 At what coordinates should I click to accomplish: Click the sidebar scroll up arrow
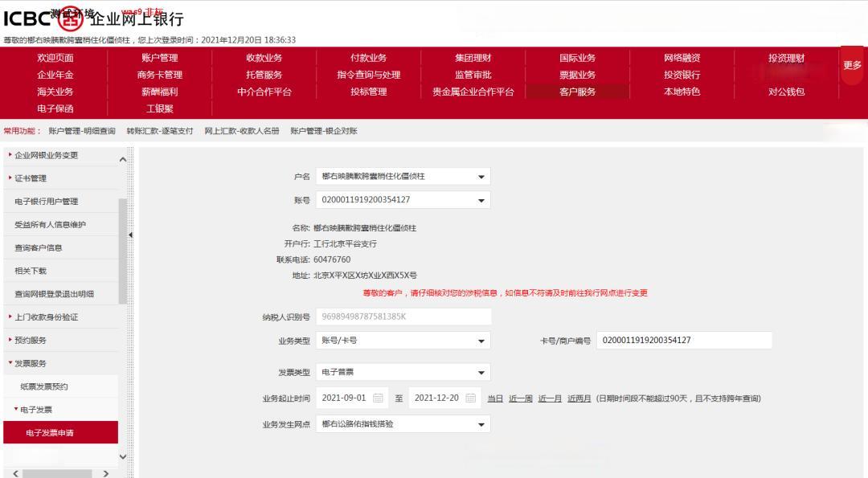pos(123,159)
